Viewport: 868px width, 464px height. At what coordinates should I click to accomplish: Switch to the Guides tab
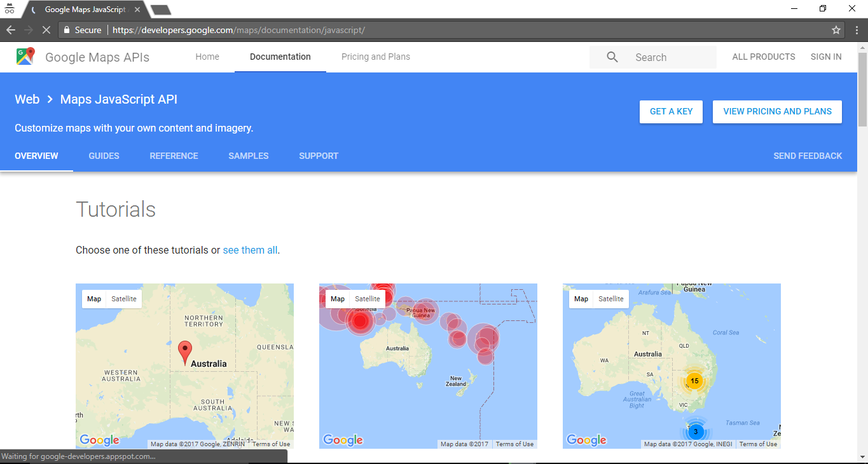tap(104, 156)
